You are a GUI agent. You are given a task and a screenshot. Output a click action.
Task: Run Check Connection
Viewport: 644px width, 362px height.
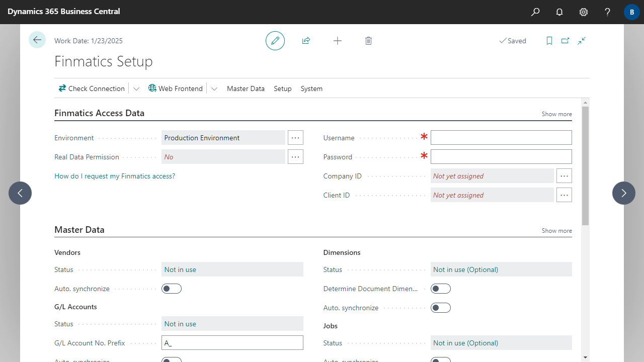point(92,88)
